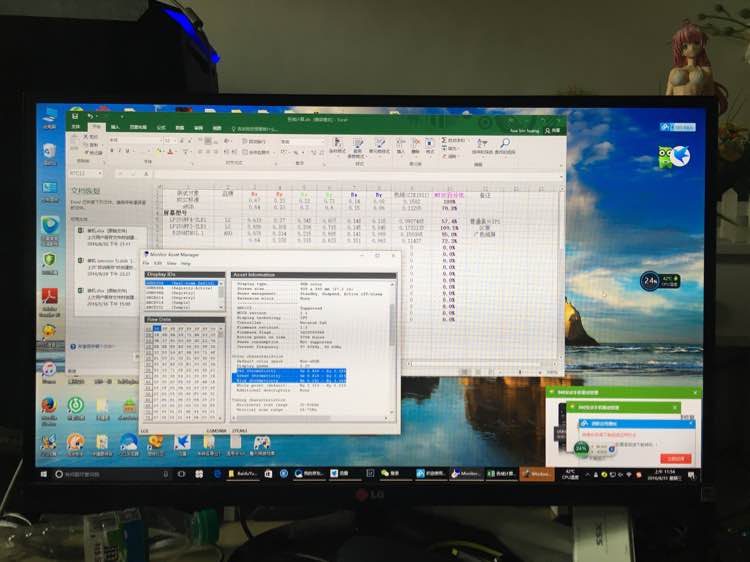Click the "100%" cell in the Excel sheet
Image resolution: width=750 pixels, height=562 pixels.
[x=449, y=202]
